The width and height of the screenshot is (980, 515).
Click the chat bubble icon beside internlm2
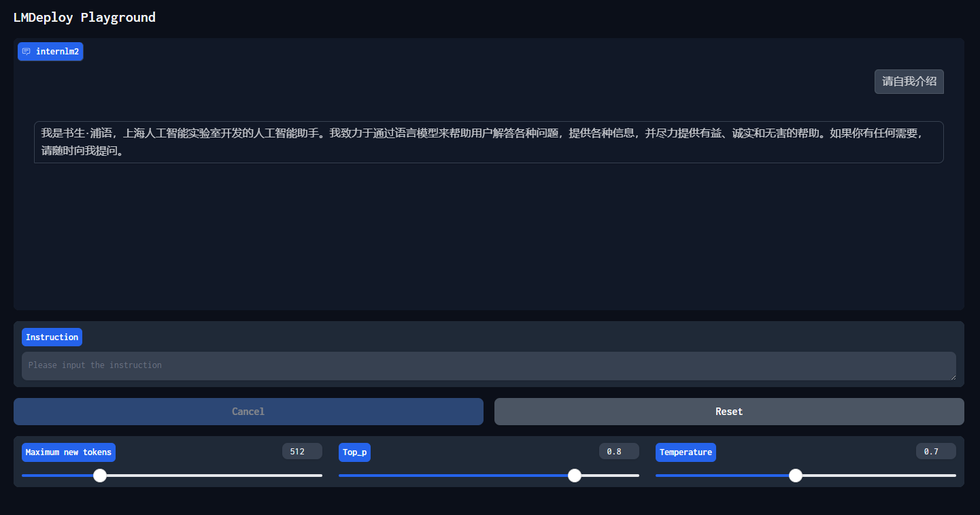point(27,52)
